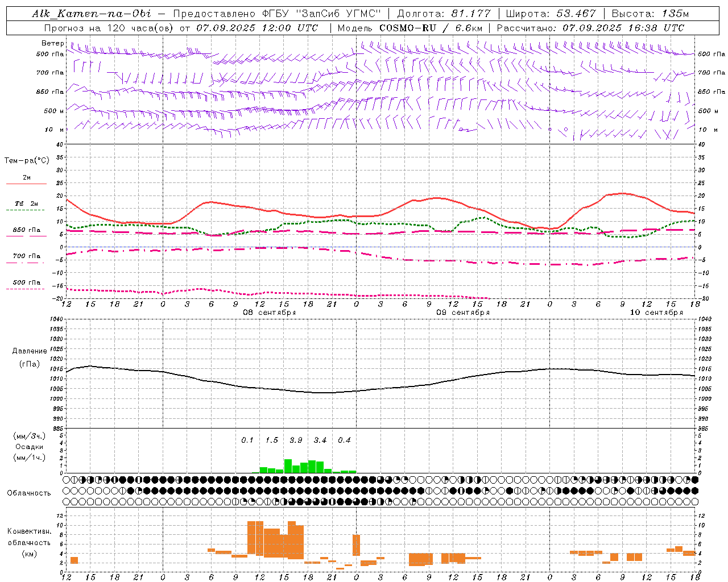
Task: Click the Тем-ра(°C) panel label
Action: click(27, 161)
